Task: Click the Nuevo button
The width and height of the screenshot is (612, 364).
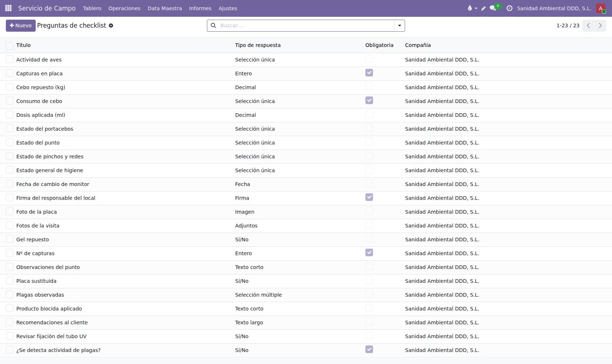Action: [x=21, y=25]
